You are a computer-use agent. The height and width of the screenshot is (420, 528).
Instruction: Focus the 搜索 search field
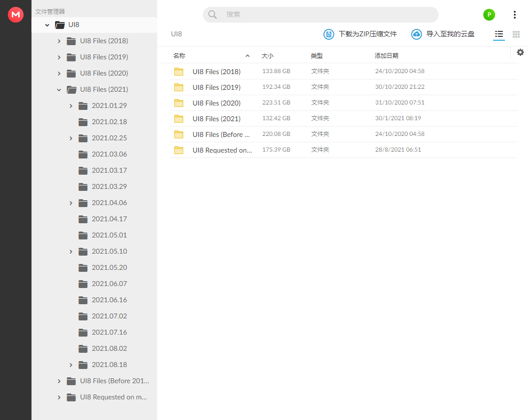321,14
